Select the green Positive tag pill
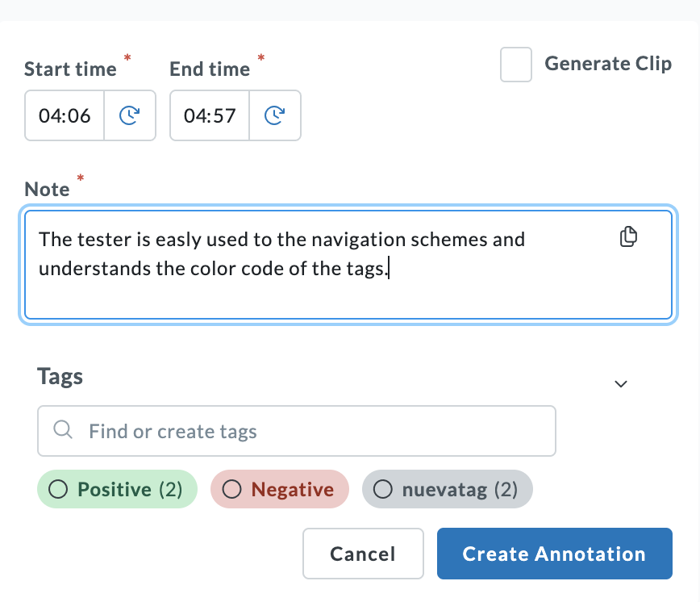The height and width of the screenshot is (602, 700). (x=116, y=489)
